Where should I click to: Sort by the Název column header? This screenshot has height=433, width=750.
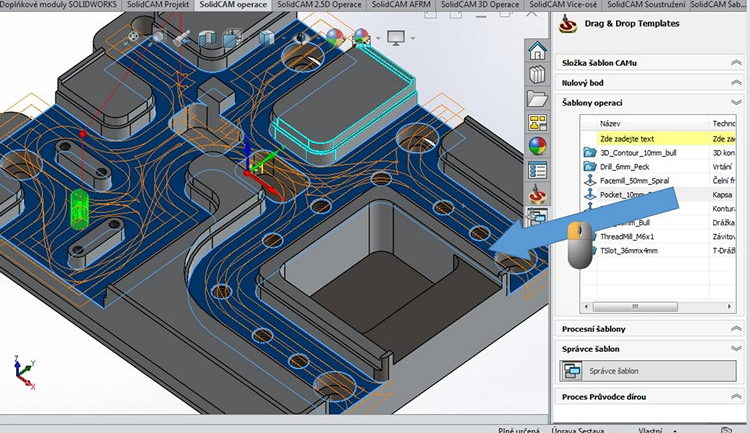(x=652, y=123)
